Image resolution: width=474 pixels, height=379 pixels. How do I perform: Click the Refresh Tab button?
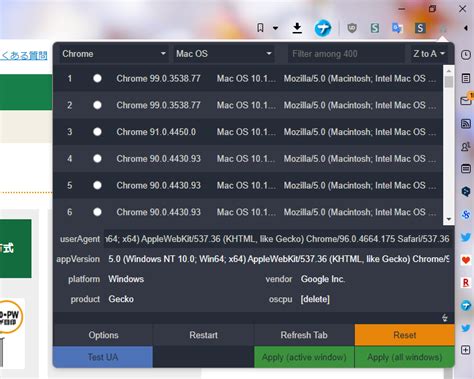(x=304, y=335)
